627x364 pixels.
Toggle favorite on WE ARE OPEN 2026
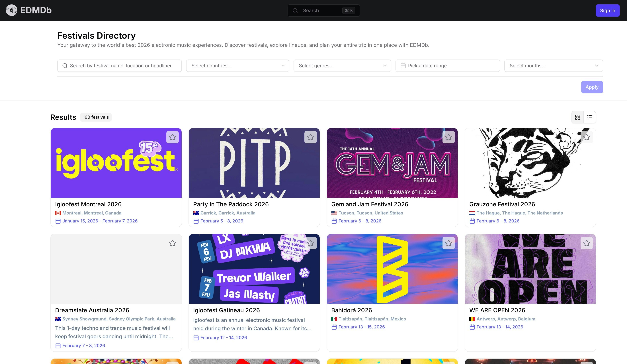(587, 243)
